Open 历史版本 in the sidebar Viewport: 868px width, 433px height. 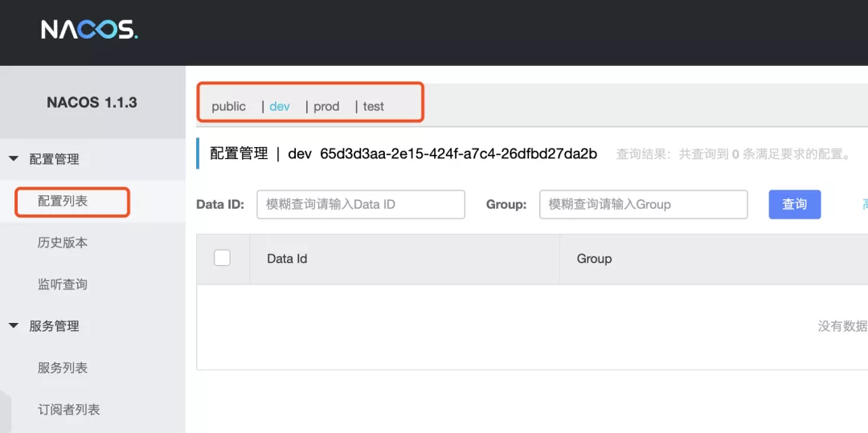click(x=63, y=243)
